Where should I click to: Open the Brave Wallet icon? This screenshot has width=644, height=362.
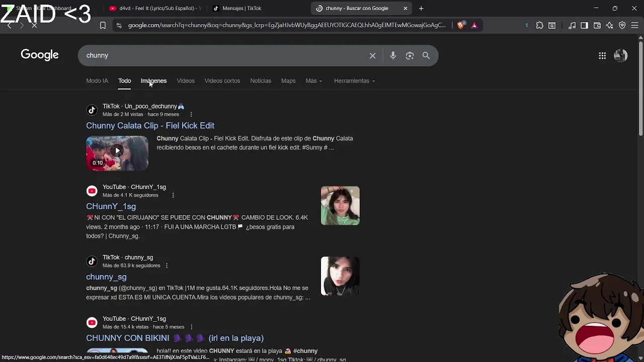coord(597,25)
